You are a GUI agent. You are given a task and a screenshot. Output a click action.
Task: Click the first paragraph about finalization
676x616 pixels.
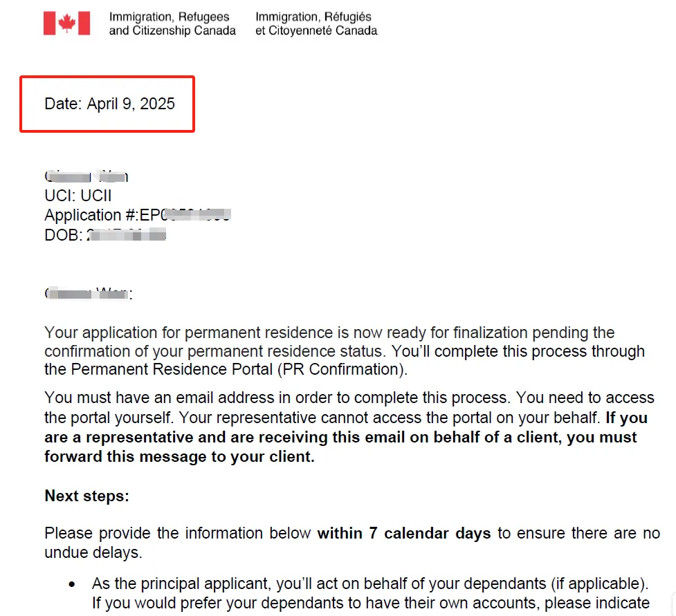(x=345, y=351)
